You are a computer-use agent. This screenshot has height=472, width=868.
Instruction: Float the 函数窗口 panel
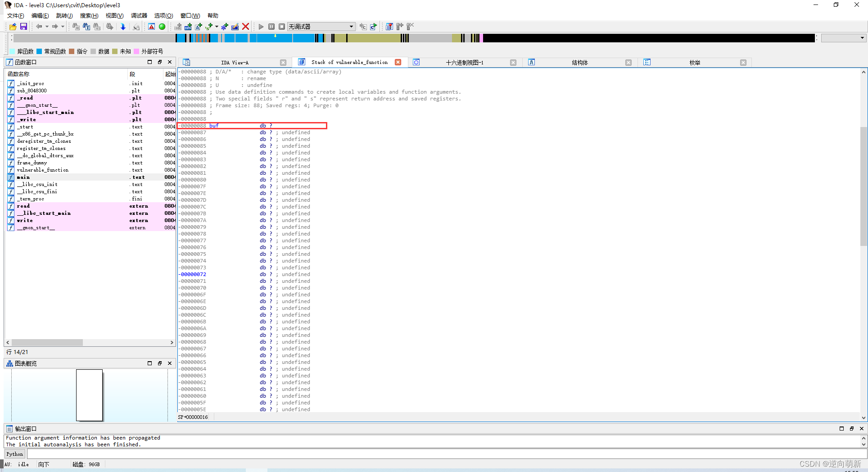tap(160, 62)
